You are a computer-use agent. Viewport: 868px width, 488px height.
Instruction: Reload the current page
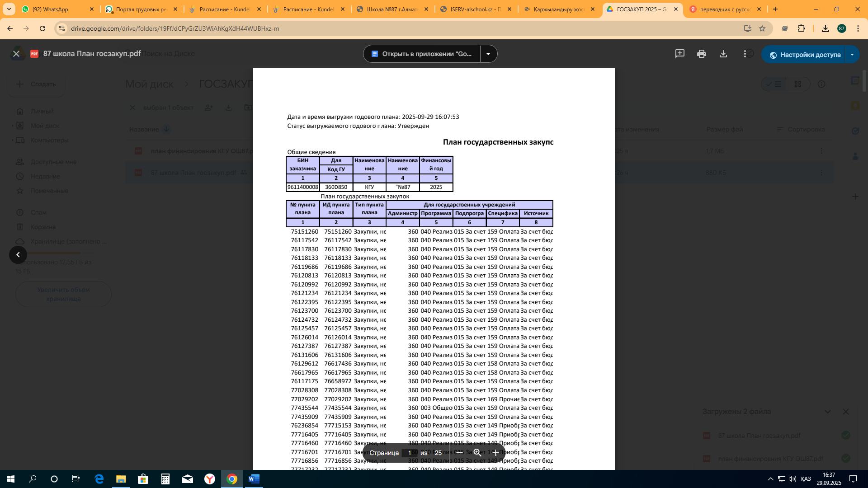coord(42,28)
